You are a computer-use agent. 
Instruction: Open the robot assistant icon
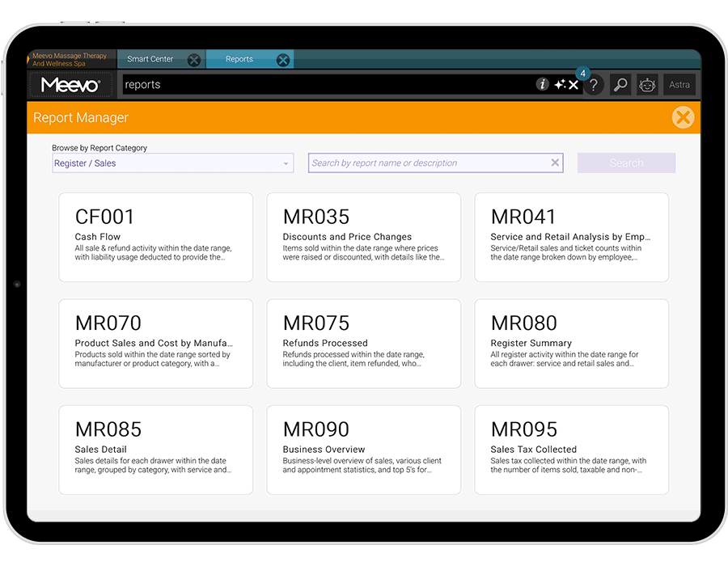[647, 85]
